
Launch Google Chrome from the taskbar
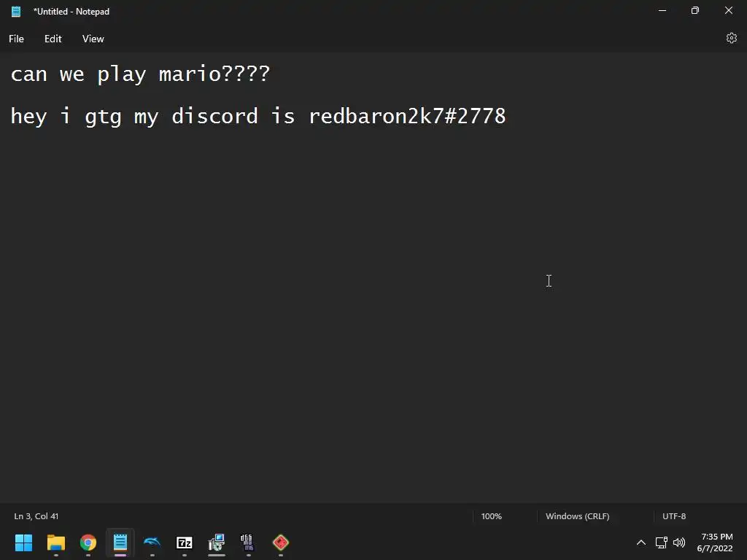[88, 542]
